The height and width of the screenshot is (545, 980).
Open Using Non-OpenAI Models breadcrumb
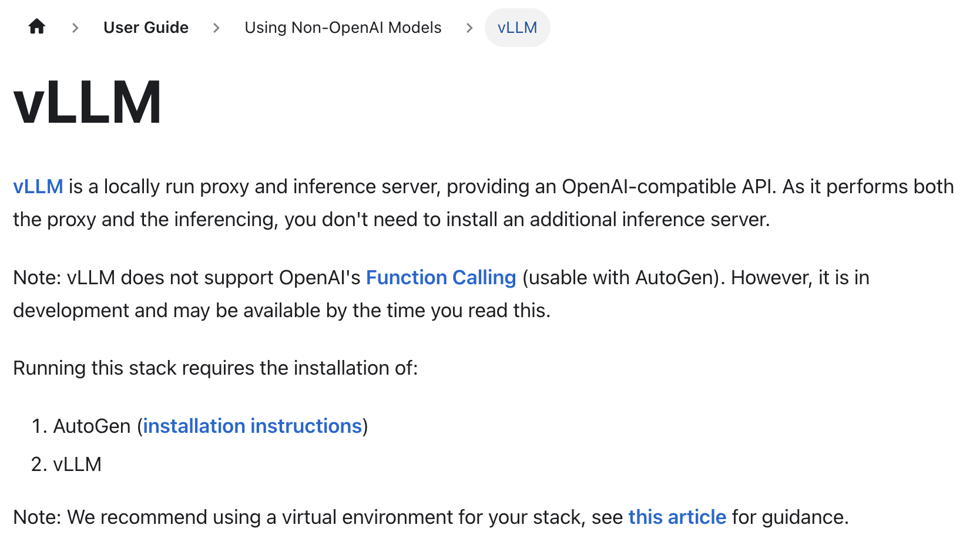point(343,28)
